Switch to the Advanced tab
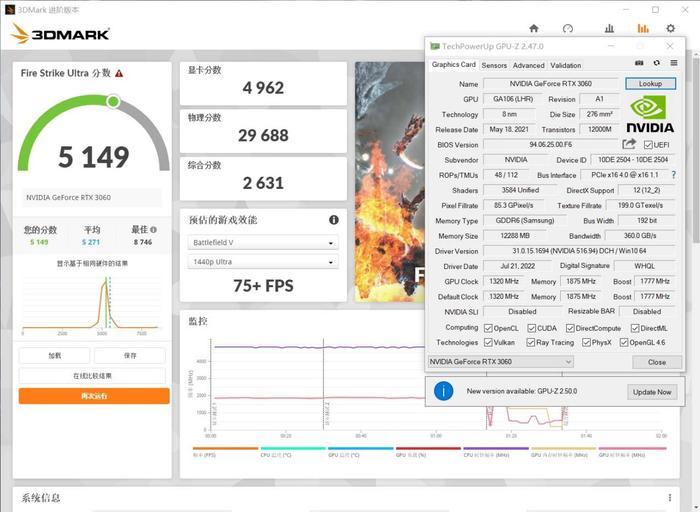 [529, 65]
